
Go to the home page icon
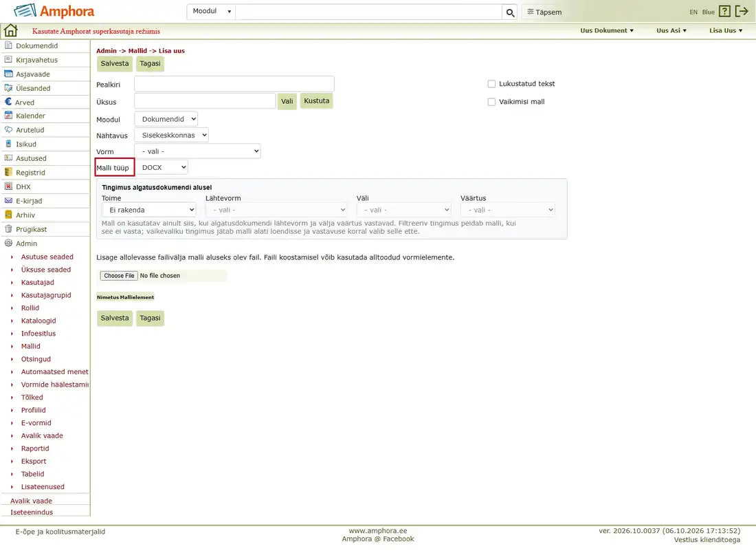tap(10, 30)
